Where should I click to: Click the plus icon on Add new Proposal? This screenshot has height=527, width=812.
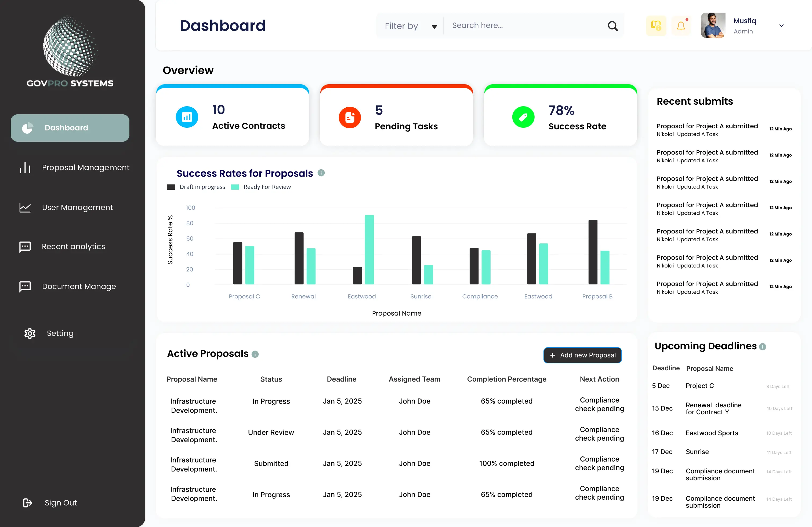click(x=552, y=355)
